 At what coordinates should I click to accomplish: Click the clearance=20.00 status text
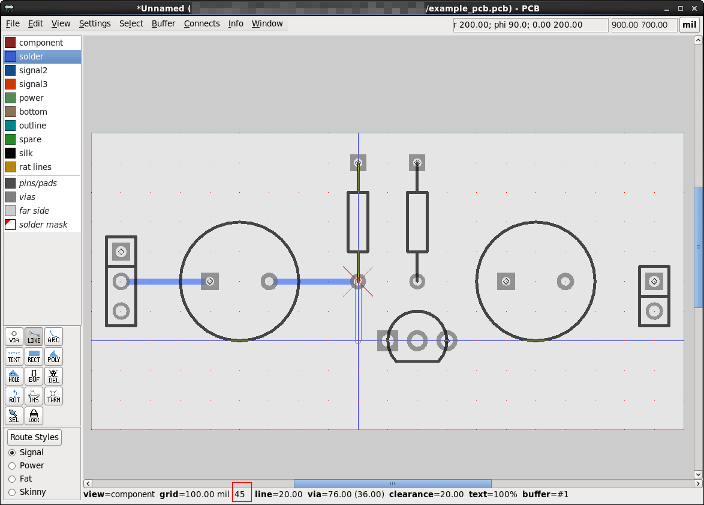pyautogui.click(x=426, y=494)
